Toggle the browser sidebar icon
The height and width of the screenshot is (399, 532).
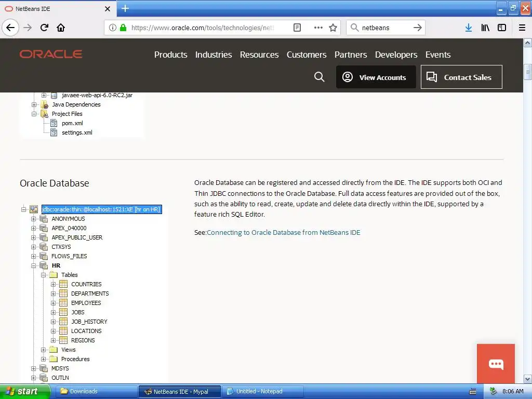(502, 28)
